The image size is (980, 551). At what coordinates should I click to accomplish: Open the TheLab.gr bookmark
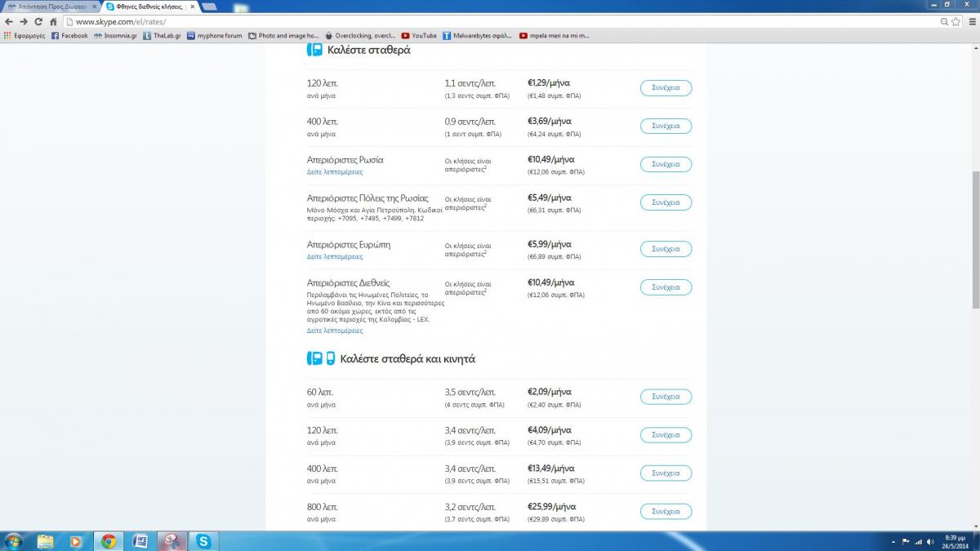162,36
